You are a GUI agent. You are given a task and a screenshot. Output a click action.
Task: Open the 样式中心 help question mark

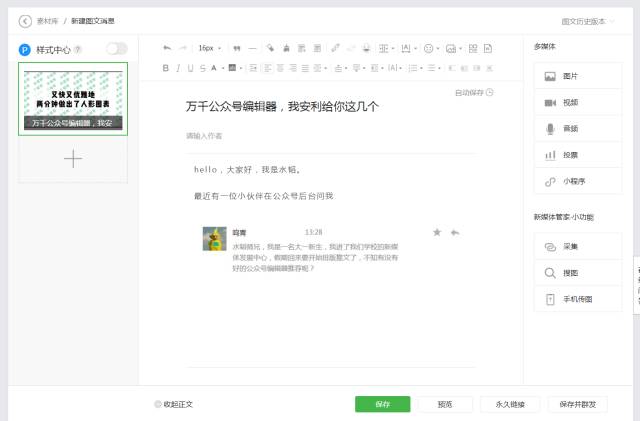click(78, 50)
